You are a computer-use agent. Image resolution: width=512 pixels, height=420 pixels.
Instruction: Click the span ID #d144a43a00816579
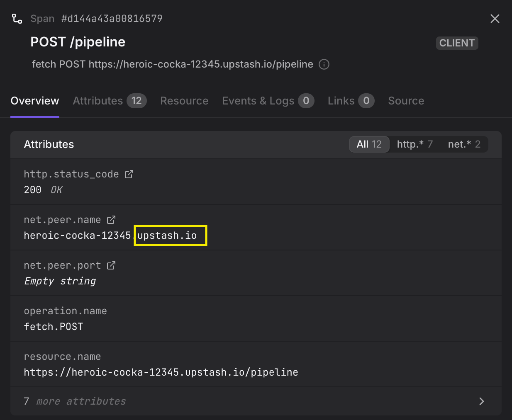pos(112,19)
